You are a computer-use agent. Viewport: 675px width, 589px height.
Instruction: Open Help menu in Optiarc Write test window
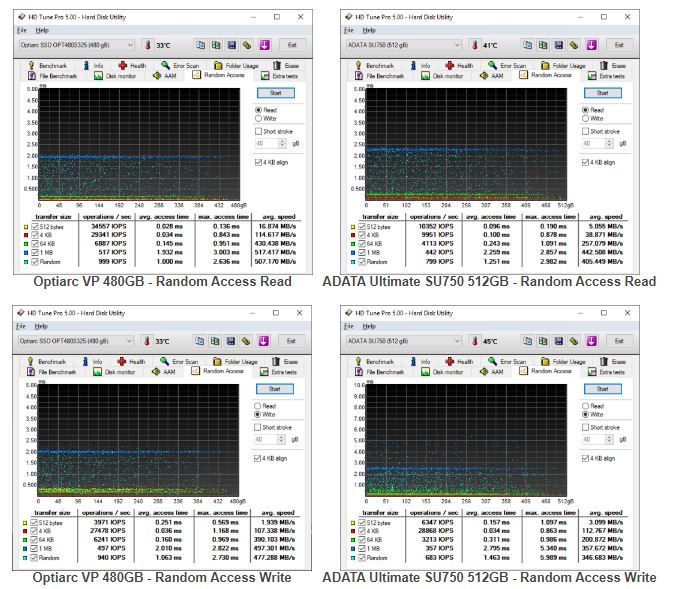(x=42, y=326)
